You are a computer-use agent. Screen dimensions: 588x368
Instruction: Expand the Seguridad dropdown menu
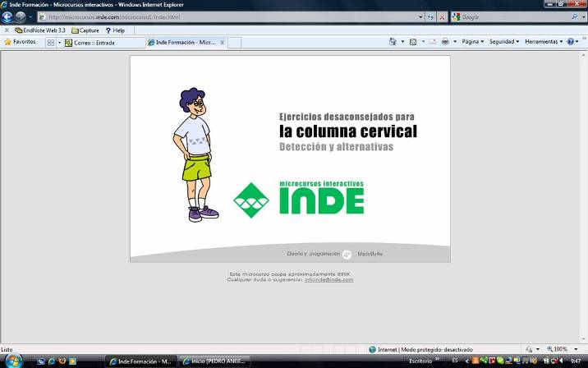point(503,42)
